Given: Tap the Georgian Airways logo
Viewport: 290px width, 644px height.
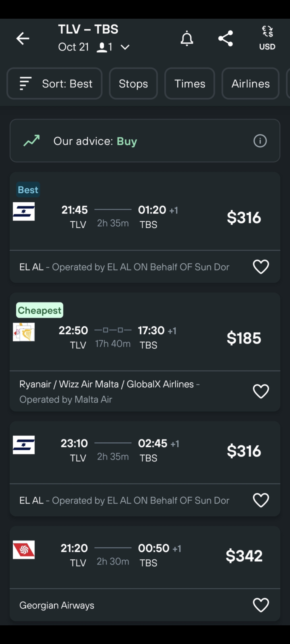Looking at the screenshot, I should (x=24, y=550).
